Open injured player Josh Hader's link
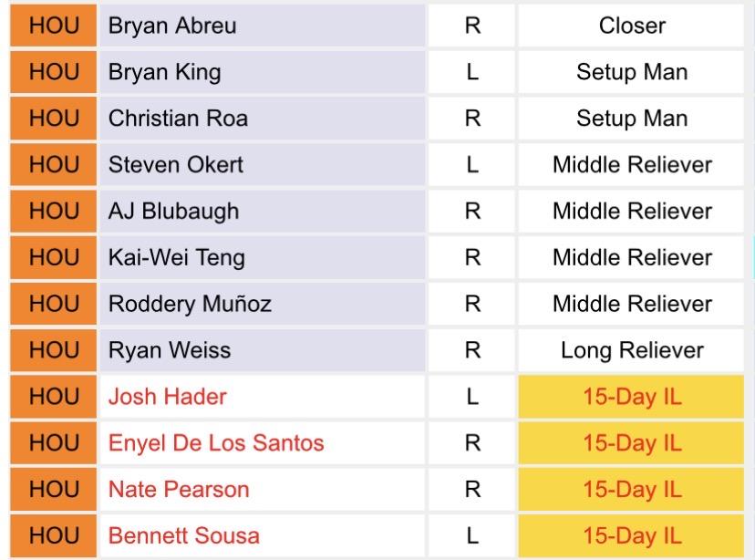This screenshot has width=755, height=560. [x=167, y=397]
